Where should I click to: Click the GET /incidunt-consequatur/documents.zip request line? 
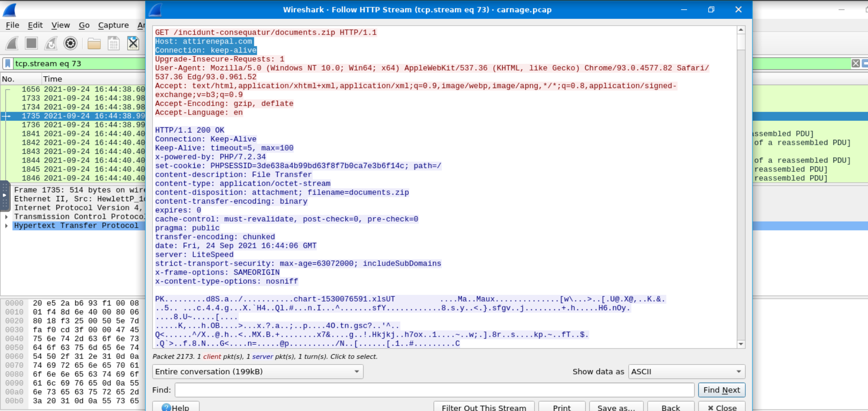pyautogui.click(x=266, y=33)
